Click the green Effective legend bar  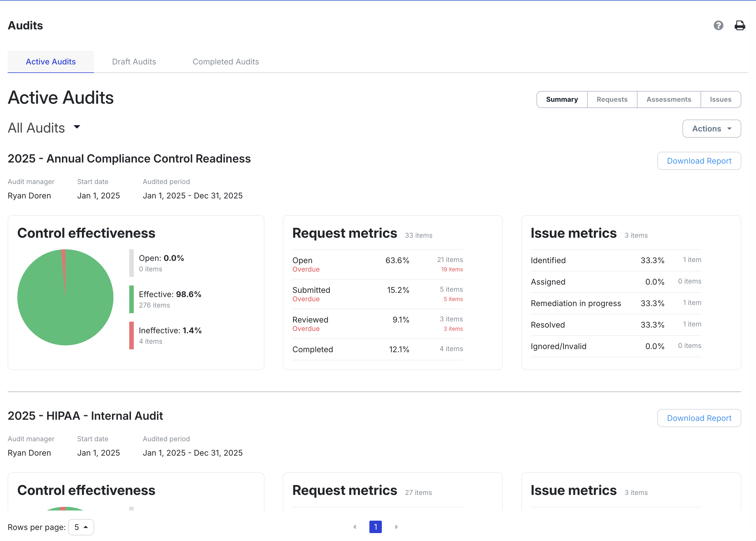pos(131,299)
